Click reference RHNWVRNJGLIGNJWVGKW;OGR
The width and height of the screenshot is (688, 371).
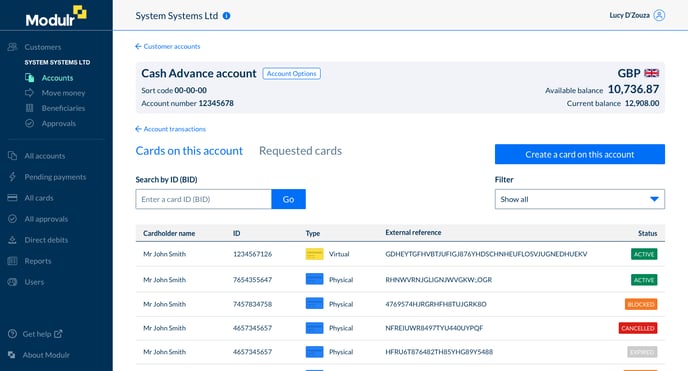(438, 280)
